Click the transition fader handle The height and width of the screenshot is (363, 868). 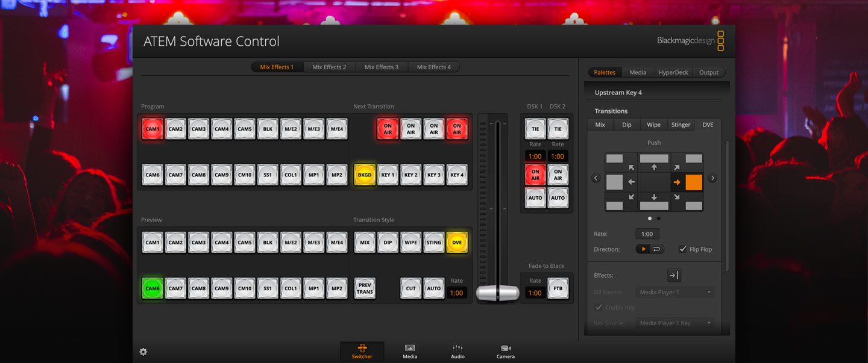pos(497,293)
